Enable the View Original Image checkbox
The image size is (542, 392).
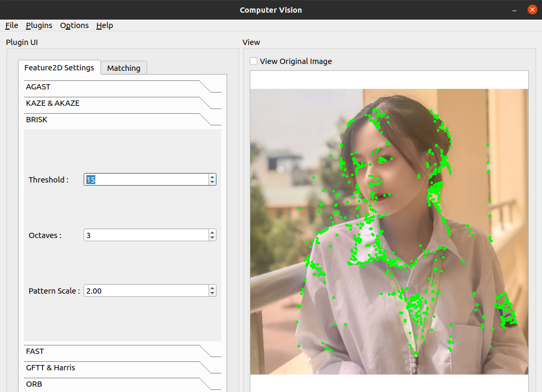point(254,61)
